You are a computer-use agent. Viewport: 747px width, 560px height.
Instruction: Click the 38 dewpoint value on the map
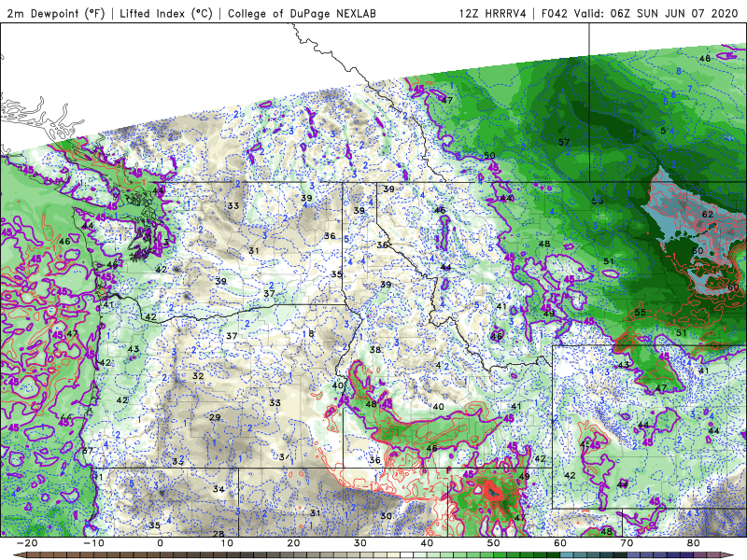pos(375,349)
